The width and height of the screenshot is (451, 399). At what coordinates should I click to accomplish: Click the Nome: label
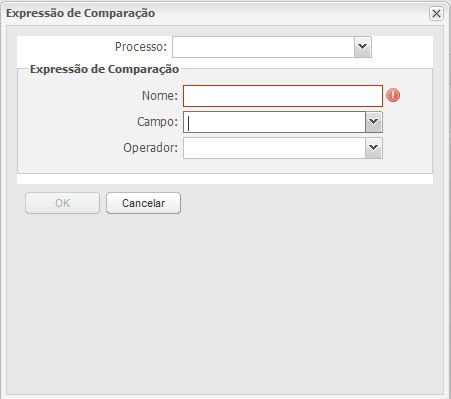160,96
